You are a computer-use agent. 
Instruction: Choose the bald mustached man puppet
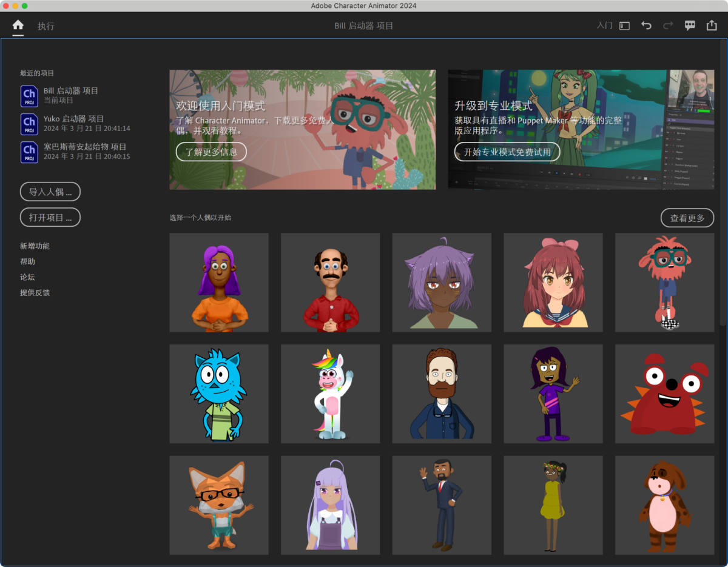[x=331, y=283]
